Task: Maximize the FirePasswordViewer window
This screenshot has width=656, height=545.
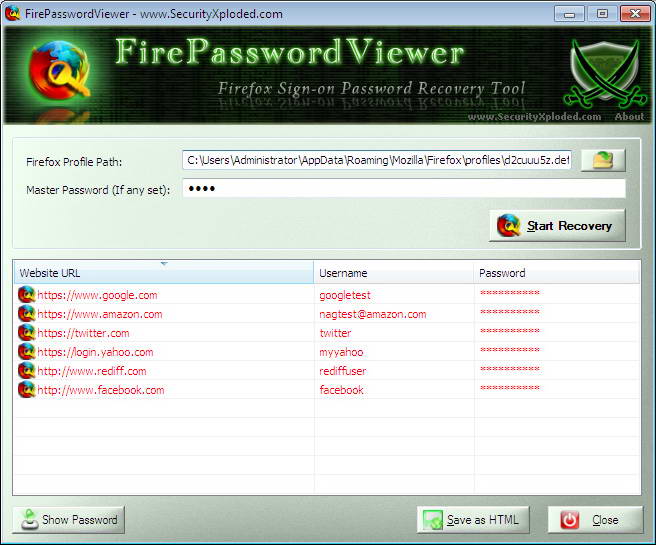Action: pyautogui.click(x=602, y=14)
